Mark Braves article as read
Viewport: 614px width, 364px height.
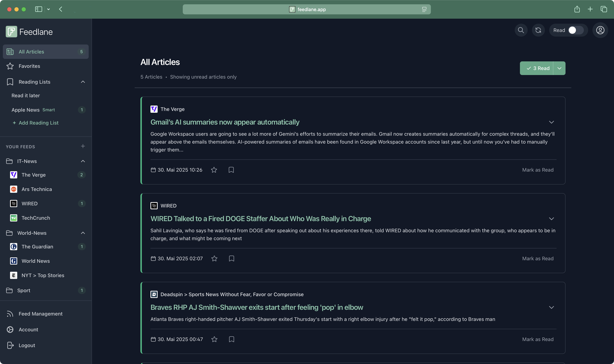click(538, 339)
